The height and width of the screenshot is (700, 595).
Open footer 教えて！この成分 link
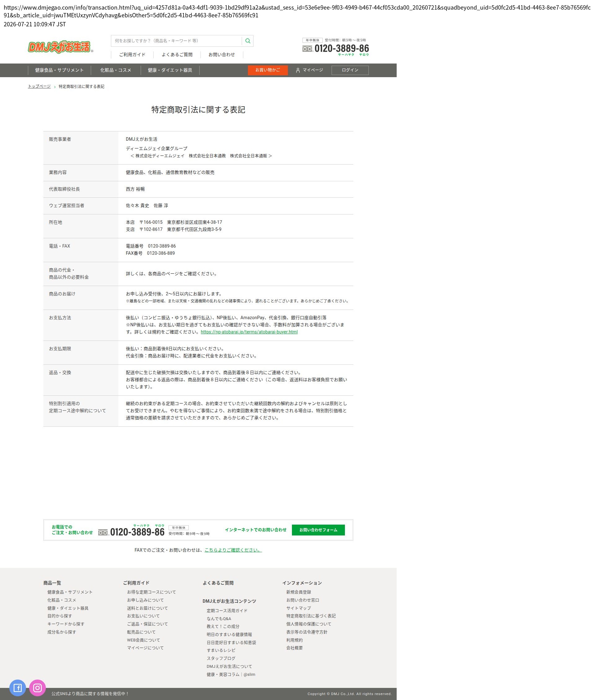[x=223, y=627]
